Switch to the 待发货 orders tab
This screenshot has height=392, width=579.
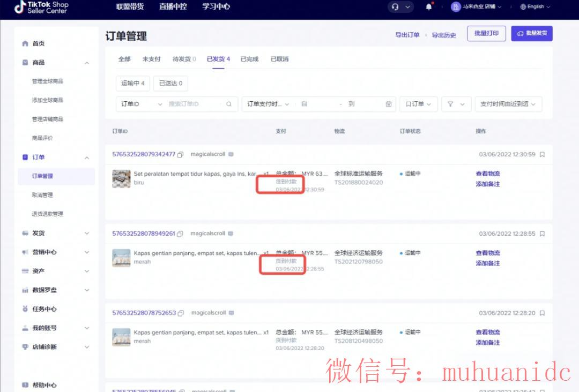click(184, 59)
